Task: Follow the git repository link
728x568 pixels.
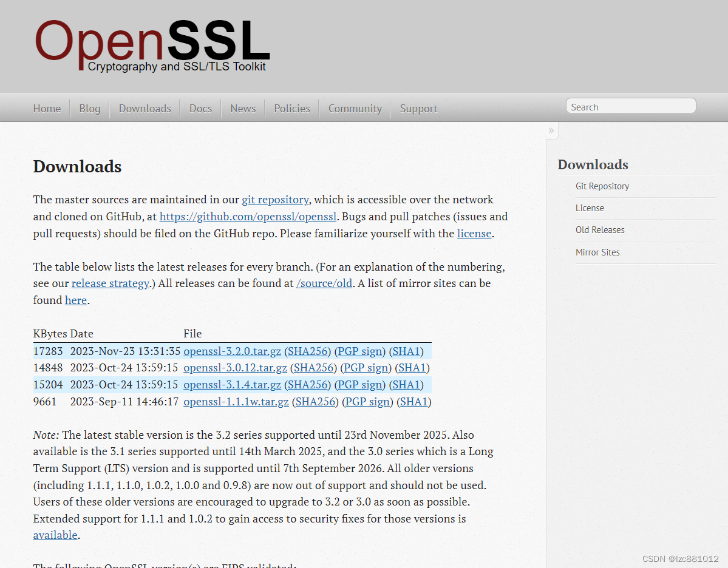Action: click(x=275, y=200)
